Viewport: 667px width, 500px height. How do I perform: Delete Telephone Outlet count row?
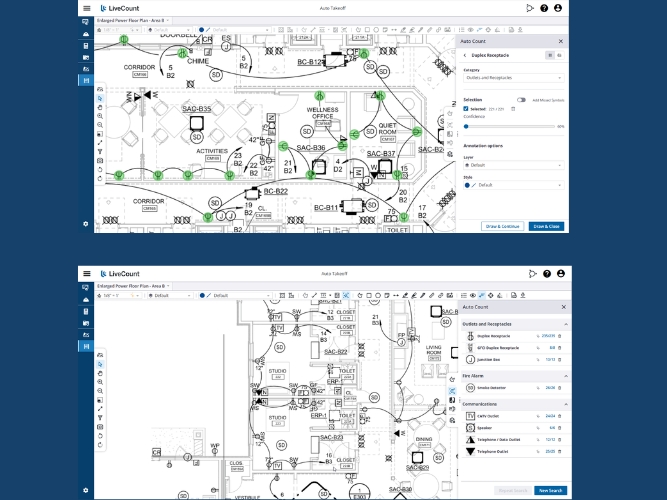(x=559, y=451)
